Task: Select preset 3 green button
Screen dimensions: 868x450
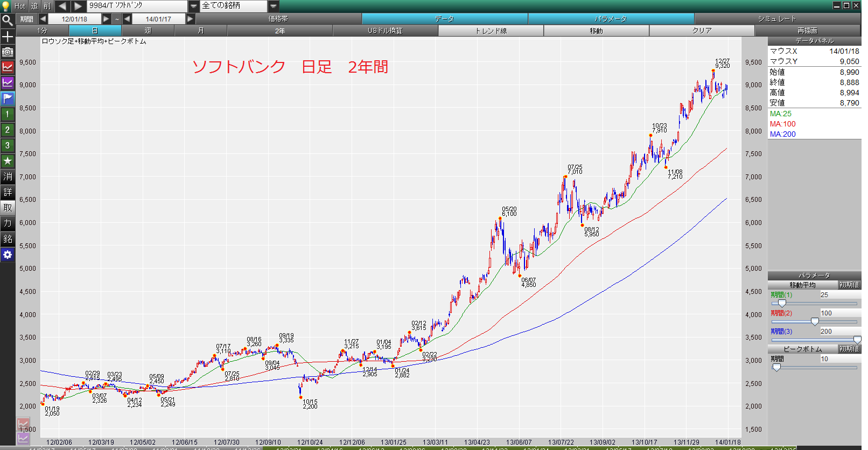Action: coord(8,145)
